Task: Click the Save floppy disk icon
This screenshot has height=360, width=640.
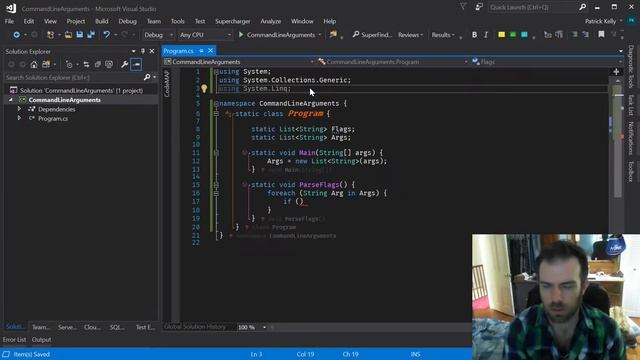Action: [x=80, y=35]
